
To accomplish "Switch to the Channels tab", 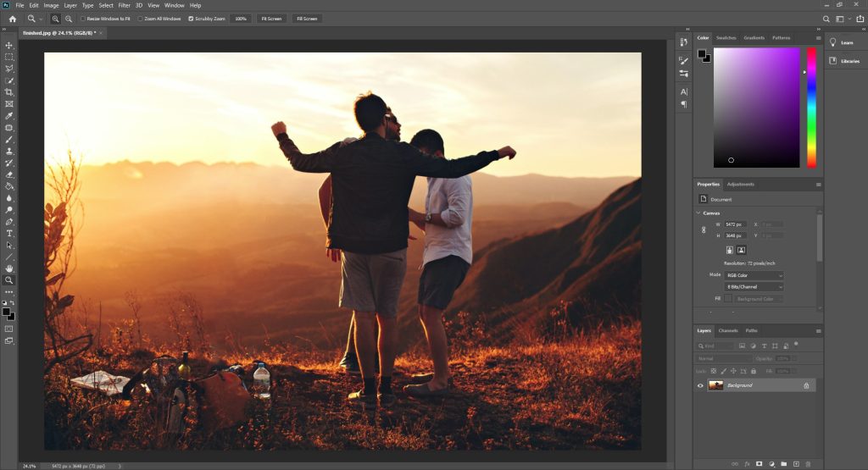I will coord(728,330).
